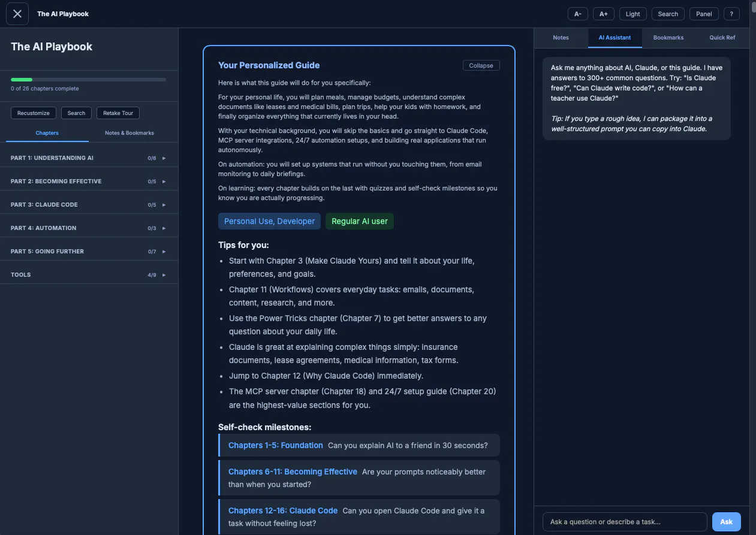Increase font size with A+ button
Screen dimensions: 756x535
tap(604, 14)
